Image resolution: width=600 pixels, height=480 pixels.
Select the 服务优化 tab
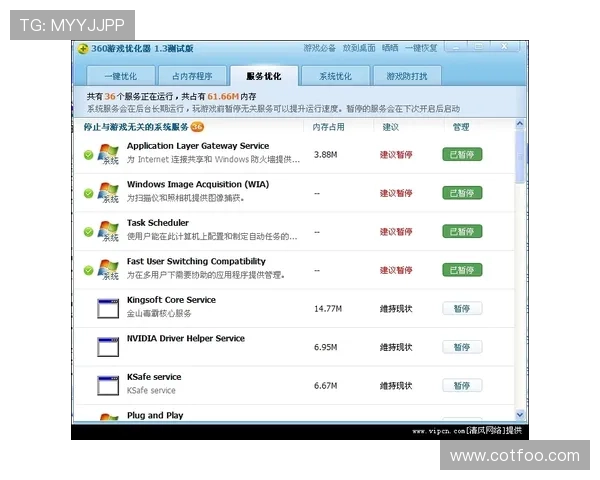(264, 76)
